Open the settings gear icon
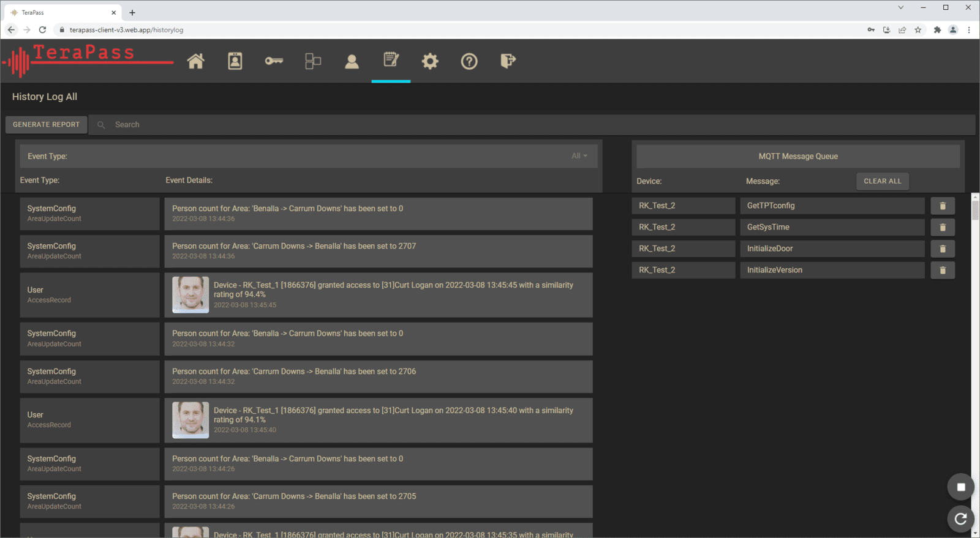 (430, 61)
